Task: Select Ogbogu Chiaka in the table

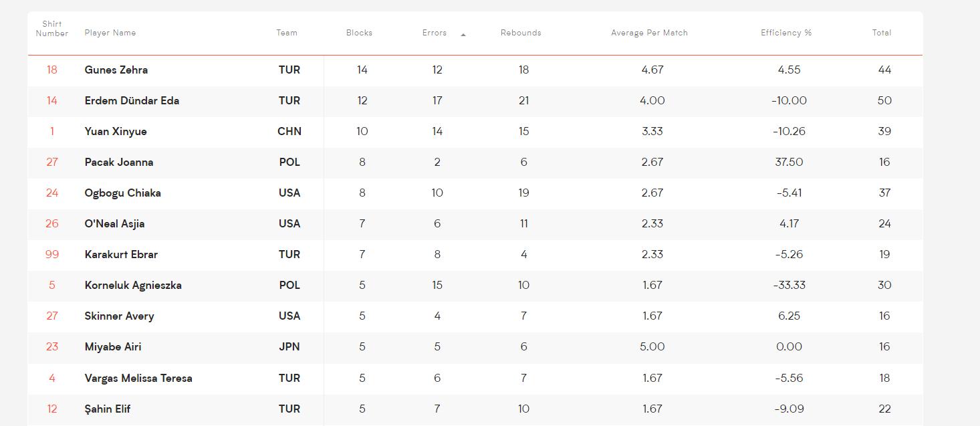Action: (x=122, y=193)
